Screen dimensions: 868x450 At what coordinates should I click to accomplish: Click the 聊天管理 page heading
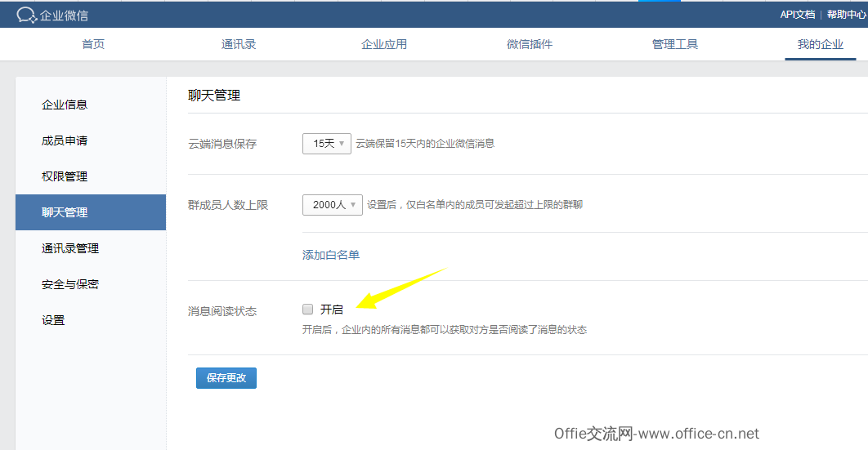pyautogui.click(x=214, y=95)
